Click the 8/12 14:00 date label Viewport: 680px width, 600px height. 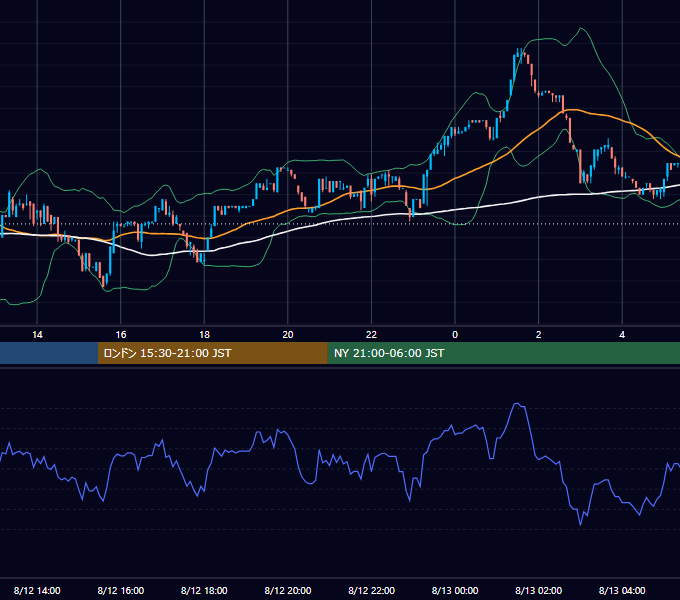(x=37, y=590)
